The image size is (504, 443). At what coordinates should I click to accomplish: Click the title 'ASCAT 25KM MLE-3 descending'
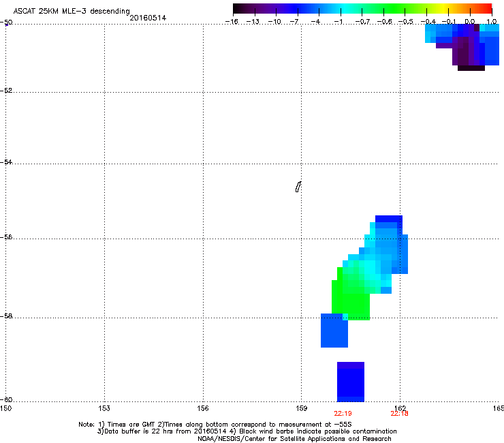click(x=72, y=11)
